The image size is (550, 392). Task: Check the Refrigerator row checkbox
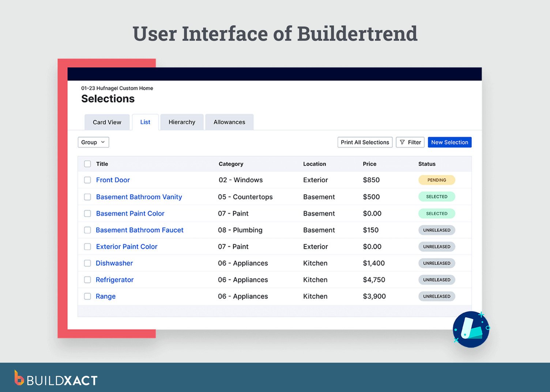87,280
